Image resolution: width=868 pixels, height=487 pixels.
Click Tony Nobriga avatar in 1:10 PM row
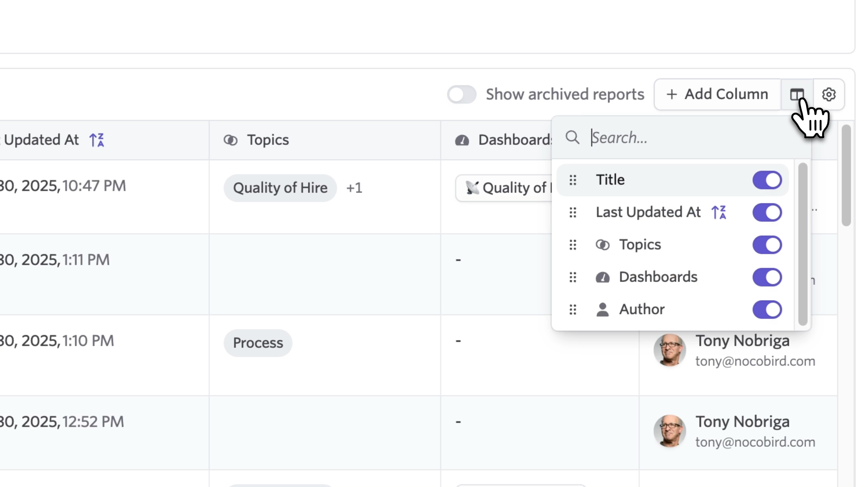(670, 350)
